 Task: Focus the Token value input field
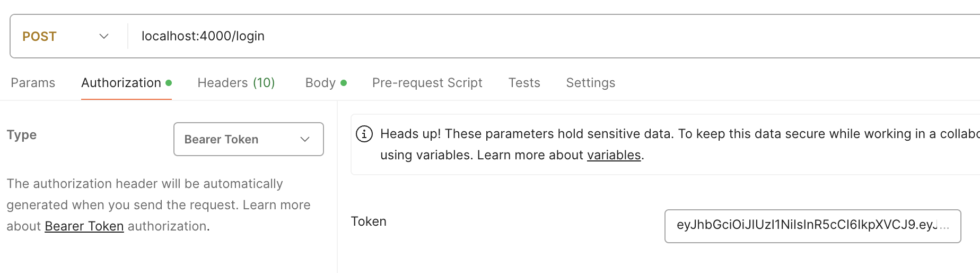click(x=812, y=226)
